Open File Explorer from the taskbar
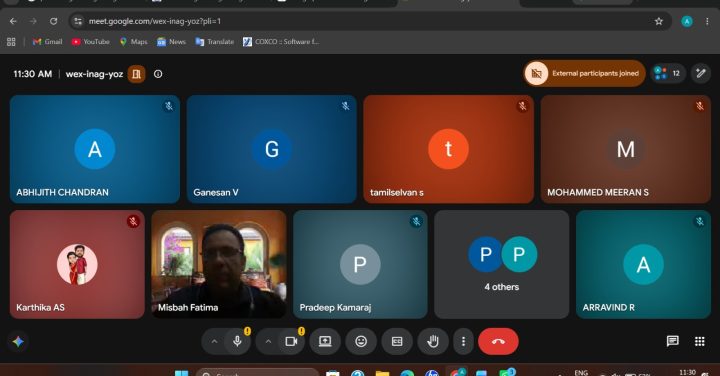 382,373
